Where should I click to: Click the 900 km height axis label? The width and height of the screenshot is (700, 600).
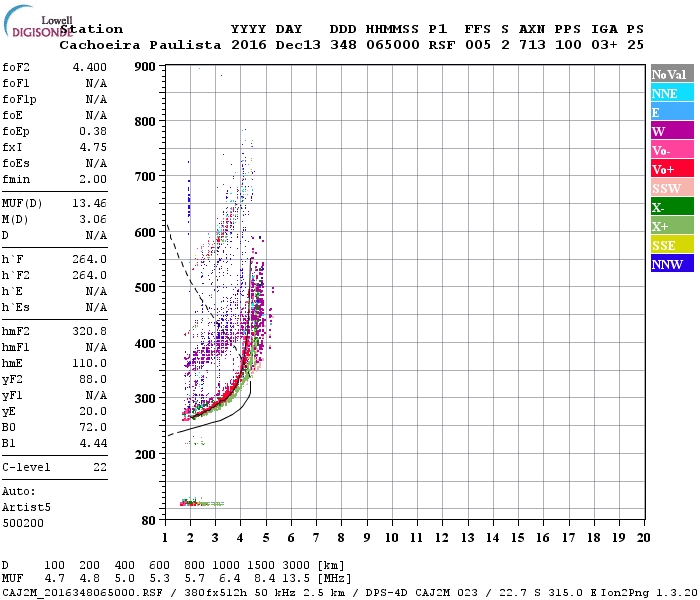click(145, 67)
